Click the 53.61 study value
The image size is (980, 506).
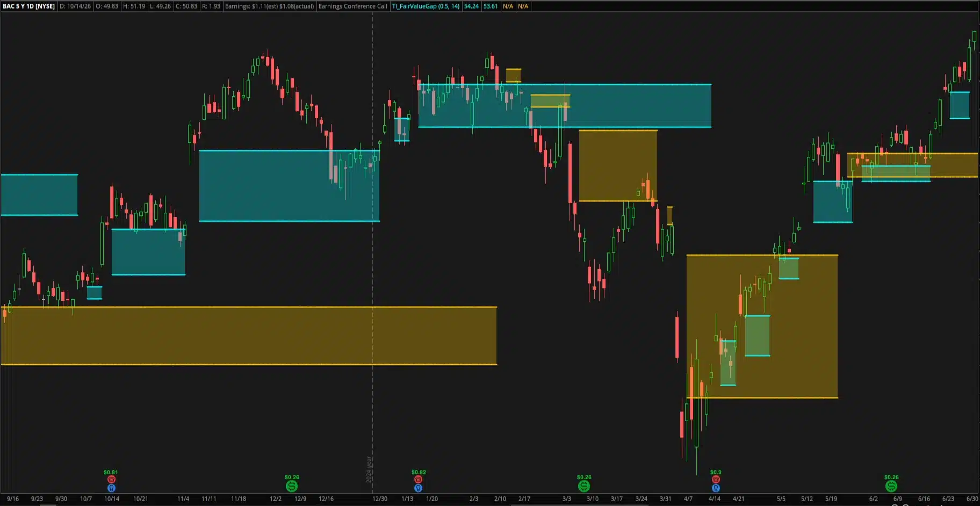pos(491,6)
